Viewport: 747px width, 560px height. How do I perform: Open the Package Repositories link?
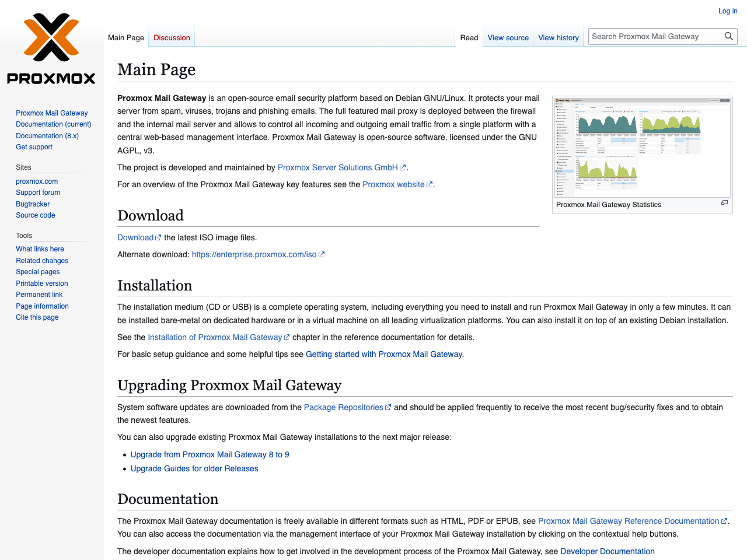coord(343,407)
